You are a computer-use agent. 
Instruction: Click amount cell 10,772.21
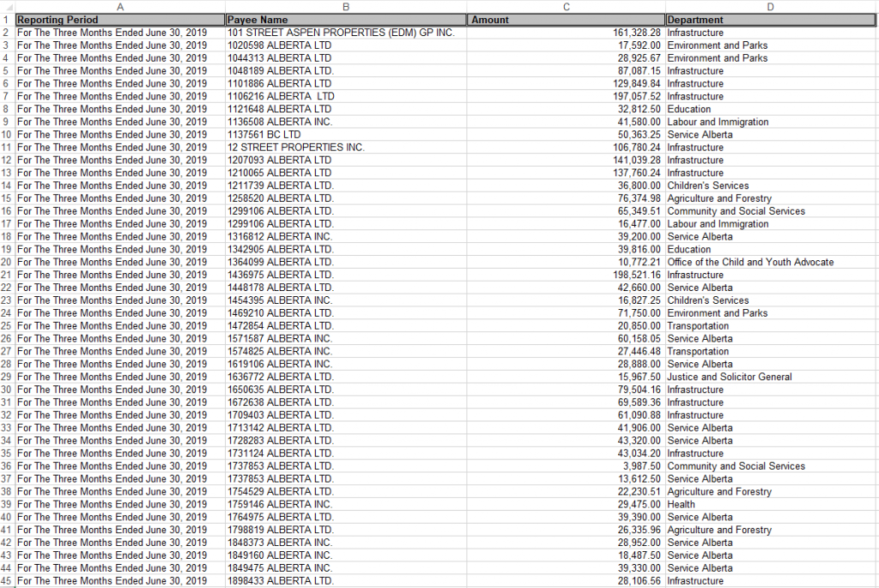click(x=567, y=262)
